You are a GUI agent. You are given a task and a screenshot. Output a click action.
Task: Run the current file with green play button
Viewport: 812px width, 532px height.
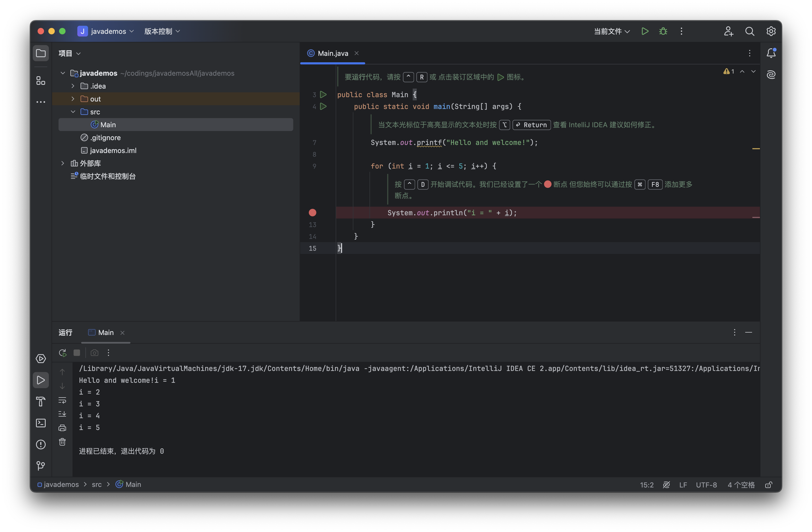[644, 31]
